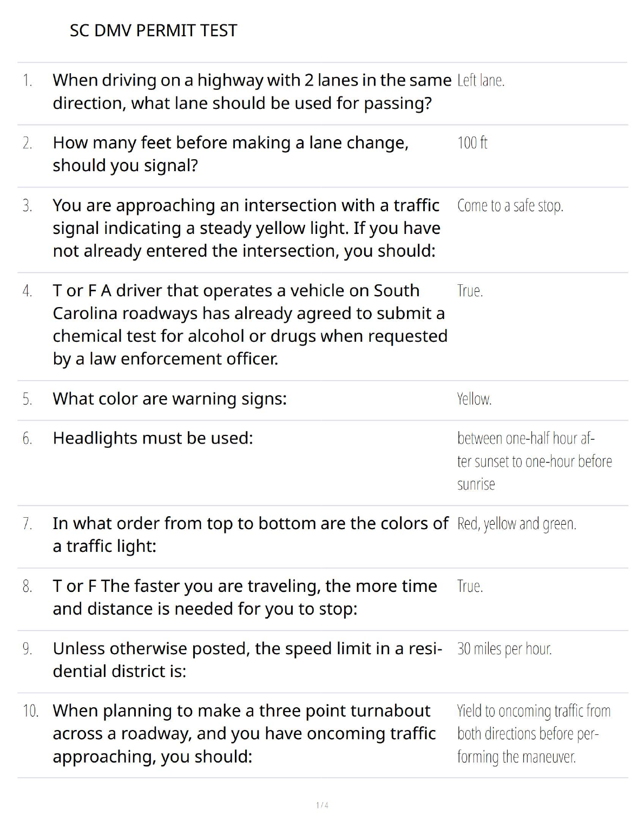Click the 'Left lane.' answer

[x=481, y=81]
